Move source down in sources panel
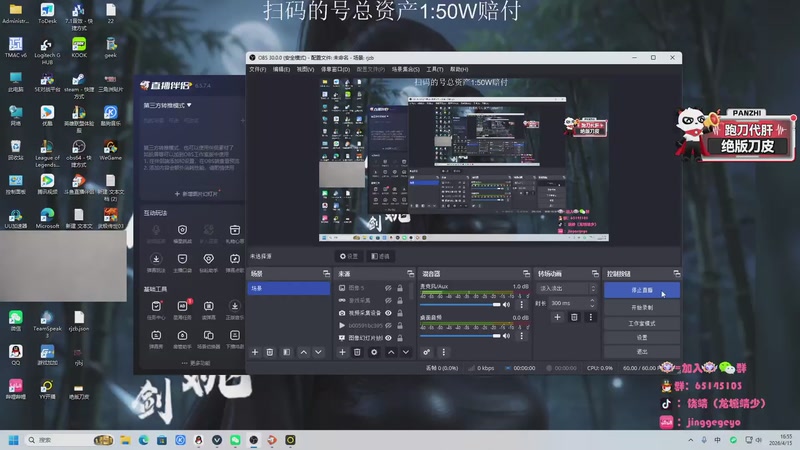 tap(406, 352)
